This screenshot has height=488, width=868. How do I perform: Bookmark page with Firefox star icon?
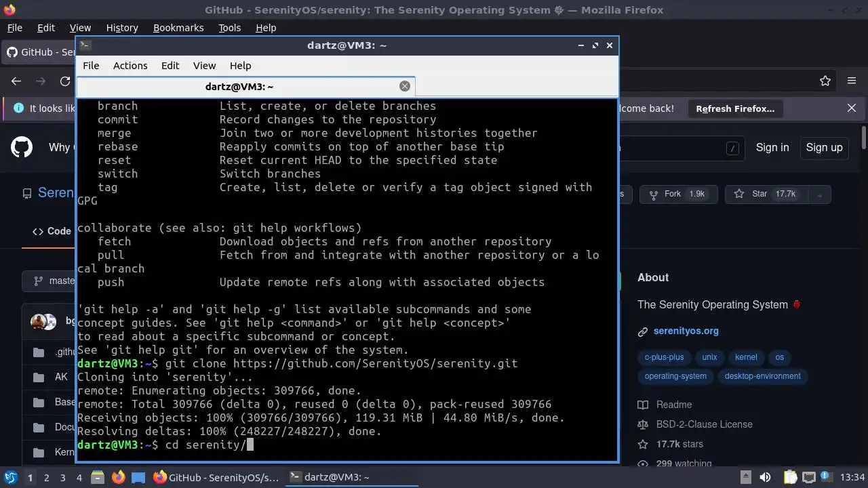pyautogui.click(x=825, y=81)
